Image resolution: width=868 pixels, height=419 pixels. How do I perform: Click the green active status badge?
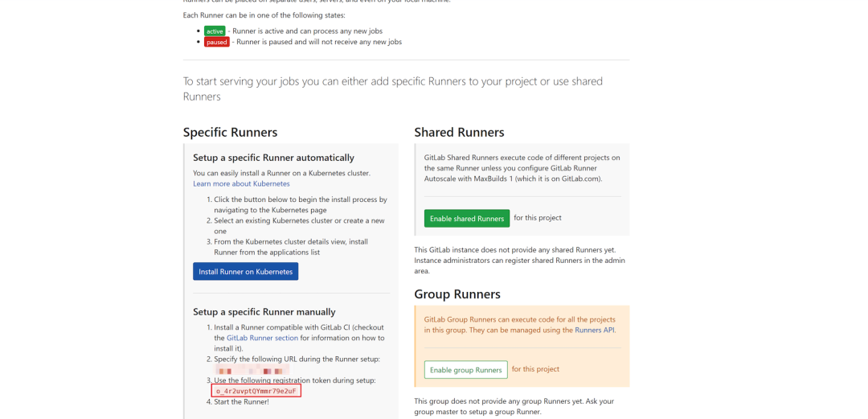click(215, 31)
